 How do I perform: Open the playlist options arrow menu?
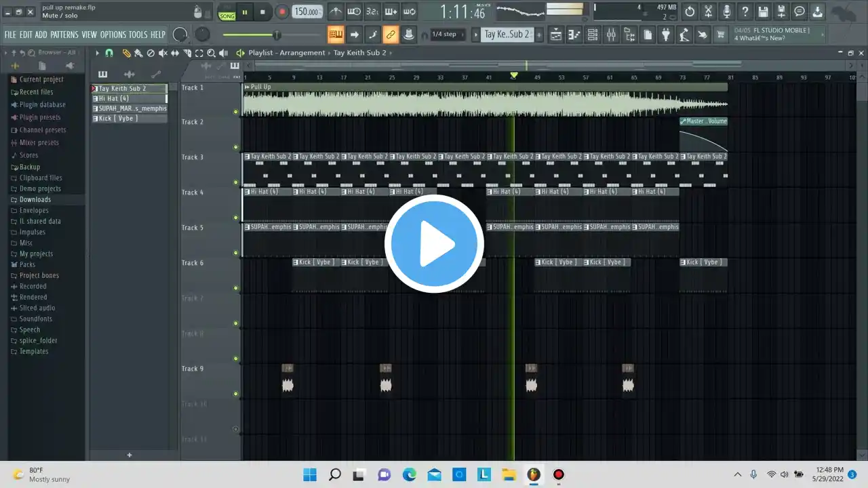point(97,53)
